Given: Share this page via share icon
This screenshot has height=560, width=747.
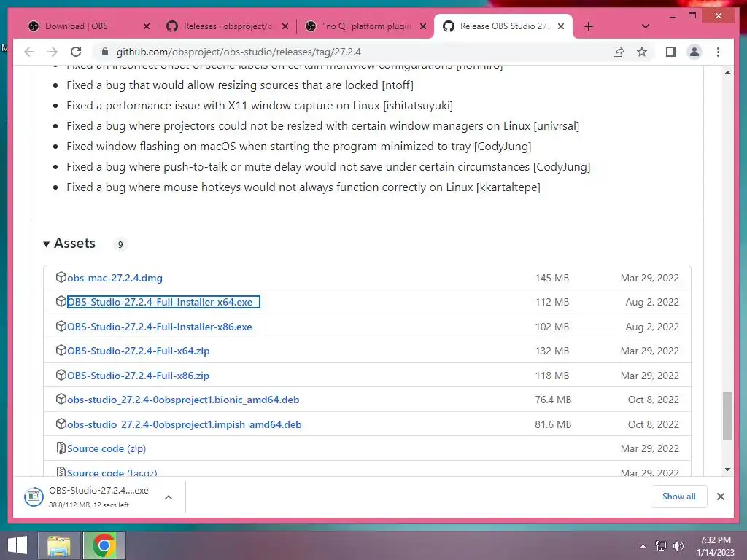Looking at the screenshot, I should [619, 52].
